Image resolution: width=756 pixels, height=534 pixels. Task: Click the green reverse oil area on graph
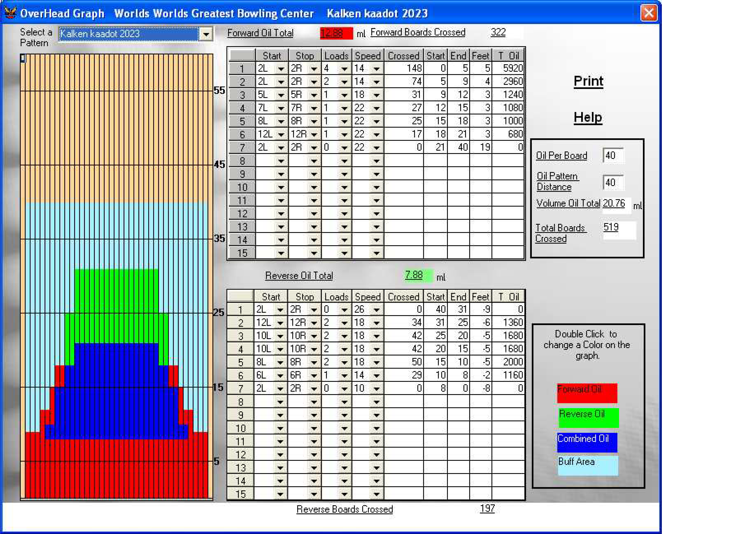[117, 306]
